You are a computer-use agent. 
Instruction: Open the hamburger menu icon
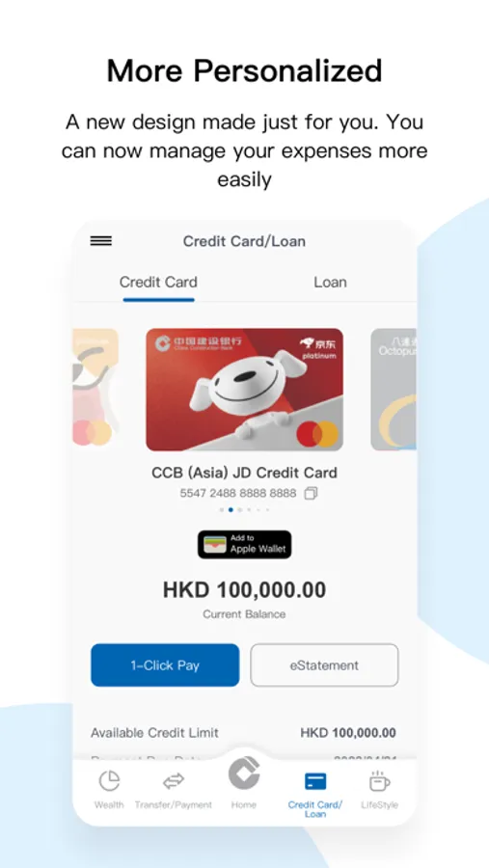point(101,241)
